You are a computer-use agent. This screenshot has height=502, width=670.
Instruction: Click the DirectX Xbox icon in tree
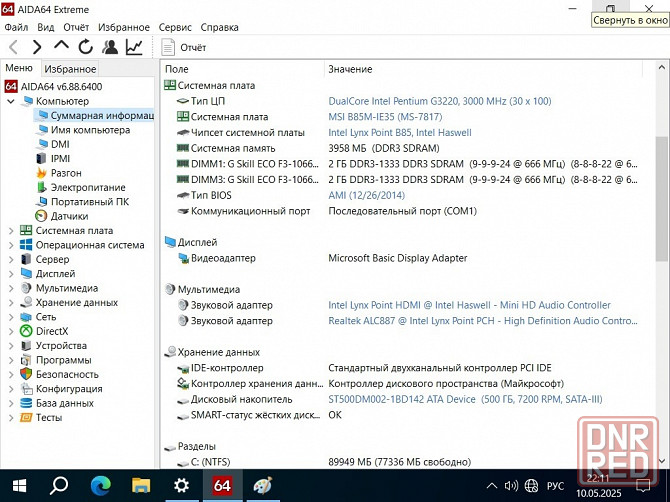pos(26,331)
